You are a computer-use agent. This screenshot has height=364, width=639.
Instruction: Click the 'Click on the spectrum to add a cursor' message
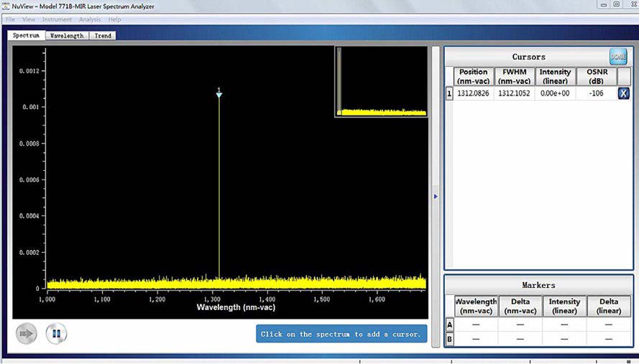pos(341,334)
